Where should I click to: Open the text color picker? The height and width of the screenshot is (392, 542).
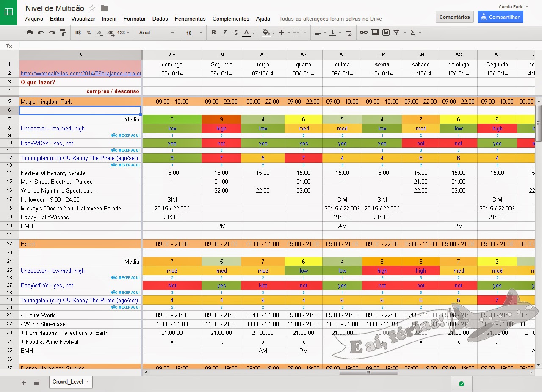pos(247,33)
